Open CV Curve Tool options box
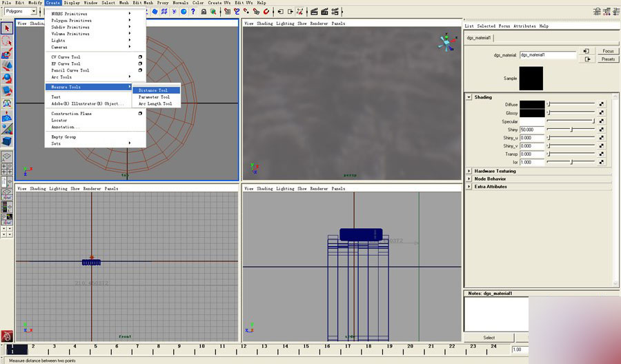This screenshot has width=621, height=364. pyautogui.click(x=140, y=57)
